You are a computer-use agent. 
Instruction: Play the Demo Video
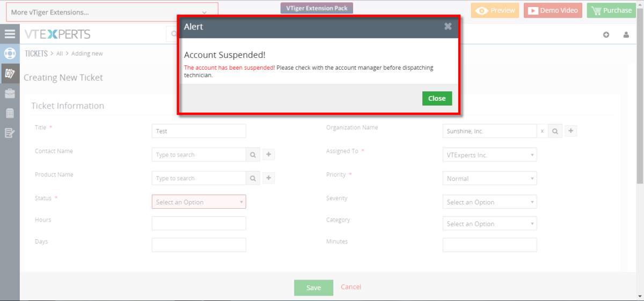(553, 10)
